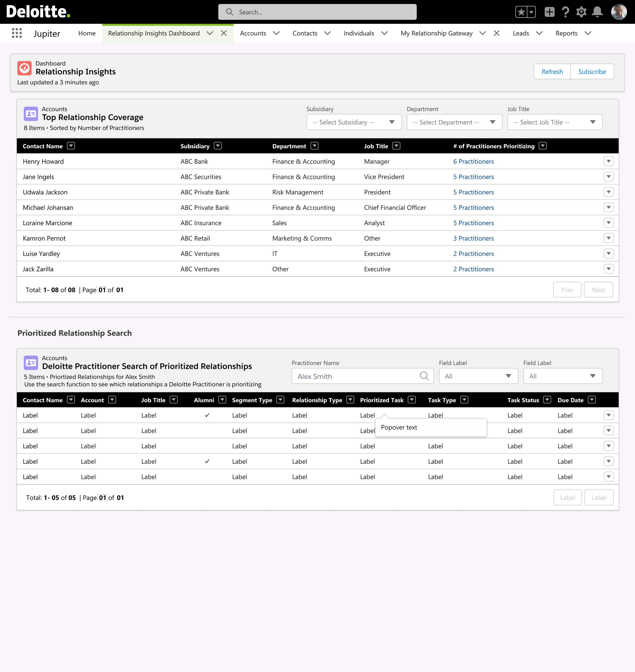Image resolution: width=635 pixels, height=672 pixels.
Task: Open Subsidiary column header menu
Action: tap(218, 146)
